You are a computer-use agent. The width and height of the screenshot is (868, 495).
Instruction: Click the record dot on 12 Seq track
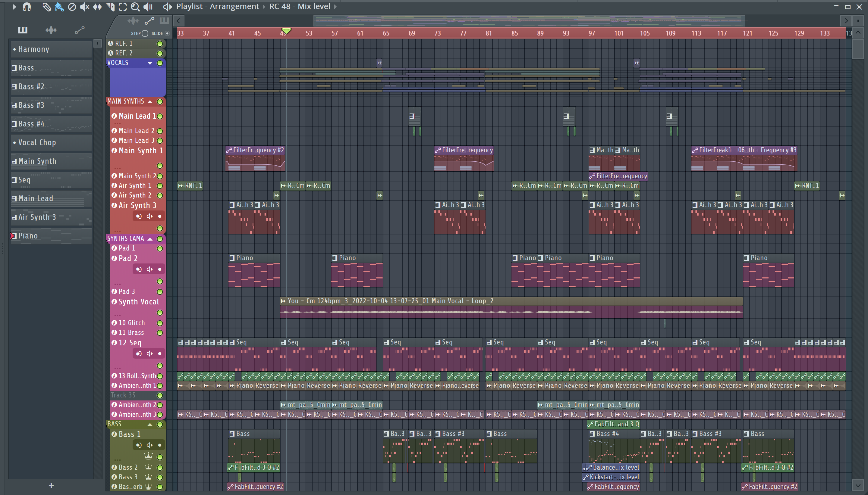tap(159, 353)
